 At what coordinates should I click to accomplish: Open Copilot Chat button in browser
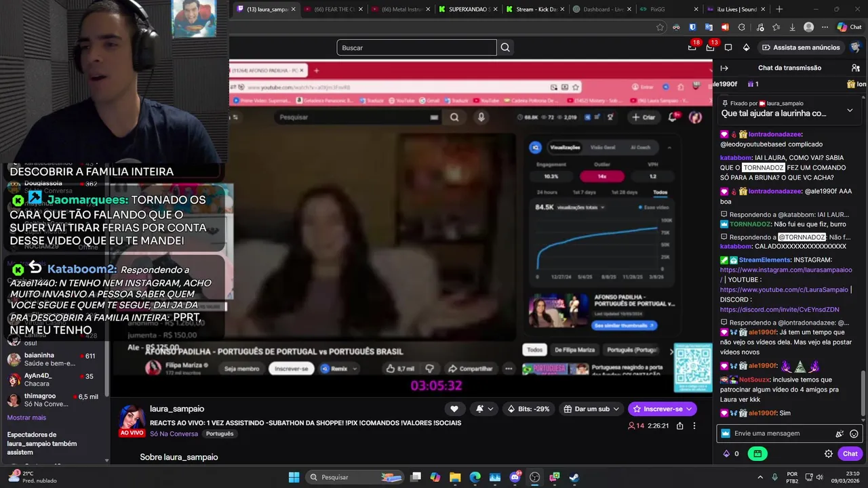point(850,27)
